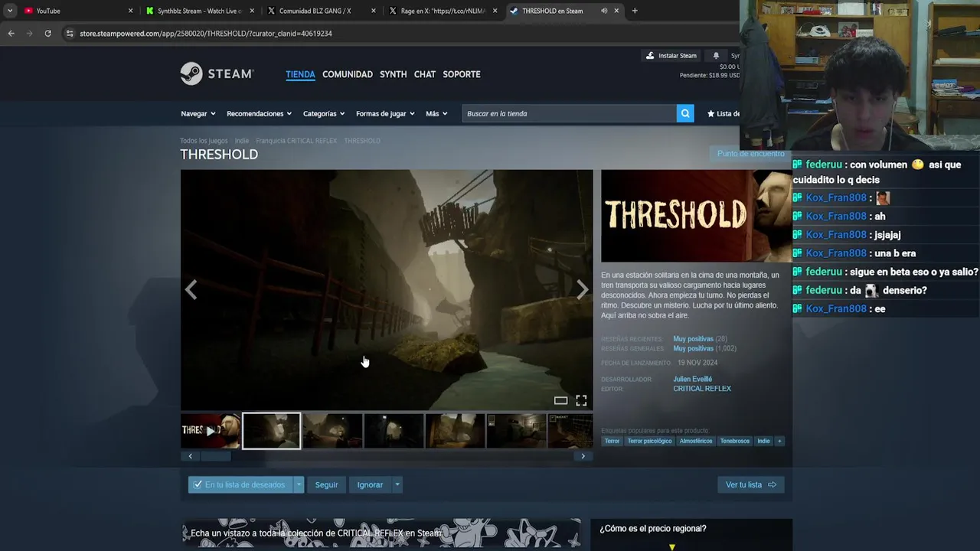The image size is (980, 551).
Task: Open publisher CRITICAL REFLEX link
Action: click(x=702, y=389)
